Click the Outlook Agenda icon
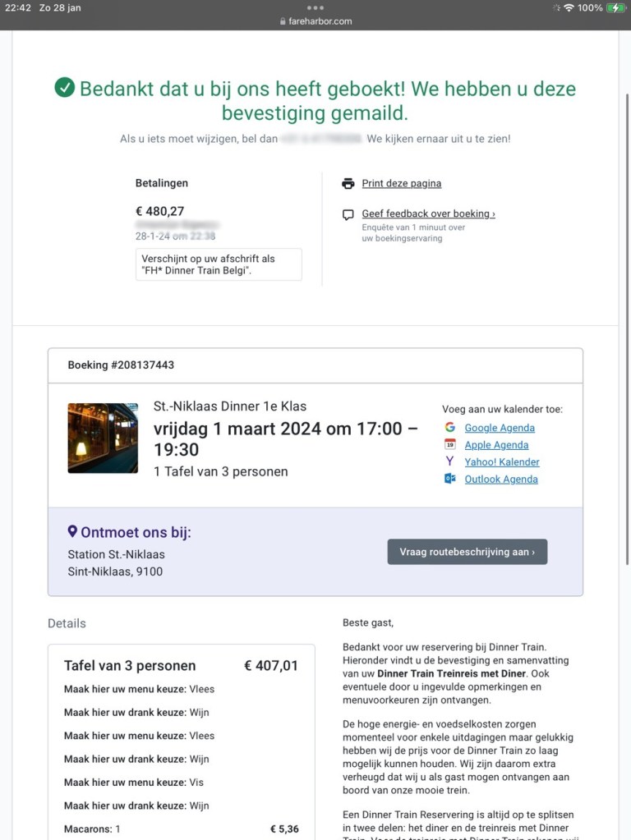The image size is (631, 840). coord(450,479)
